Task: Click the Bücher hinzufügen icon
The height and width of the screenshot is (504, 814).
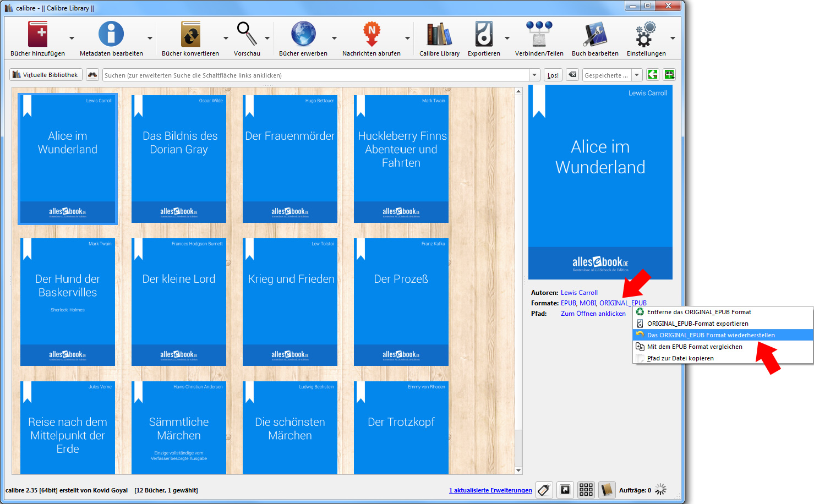Action: pyautogui.click(x=38, y=34)
